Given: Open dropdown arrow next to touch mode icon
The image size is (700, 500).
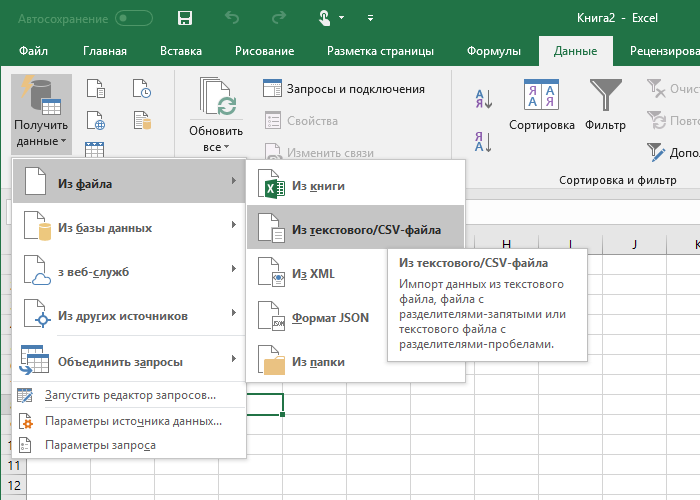Looking at the screenshot, I should coord(342,18).
